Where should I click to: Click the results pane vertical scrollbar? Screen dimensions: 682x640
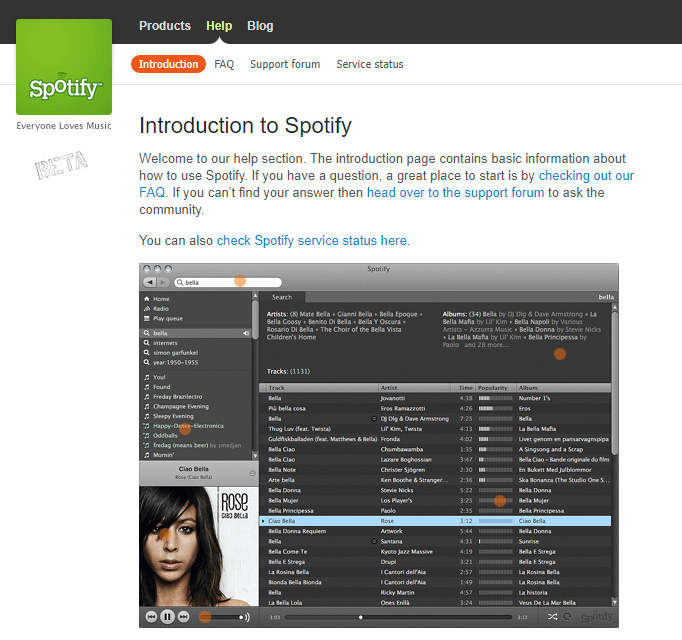click(x=615, y=383)
